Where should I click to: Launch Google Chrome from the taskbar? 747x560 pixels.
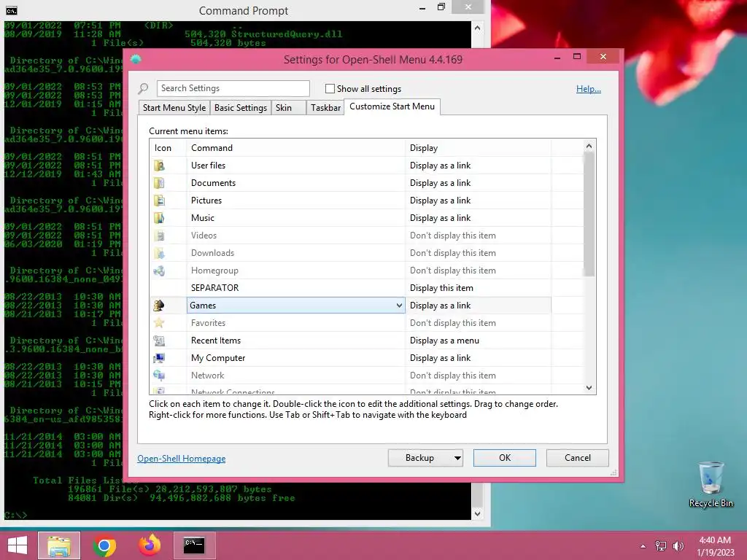pos(104,545)
